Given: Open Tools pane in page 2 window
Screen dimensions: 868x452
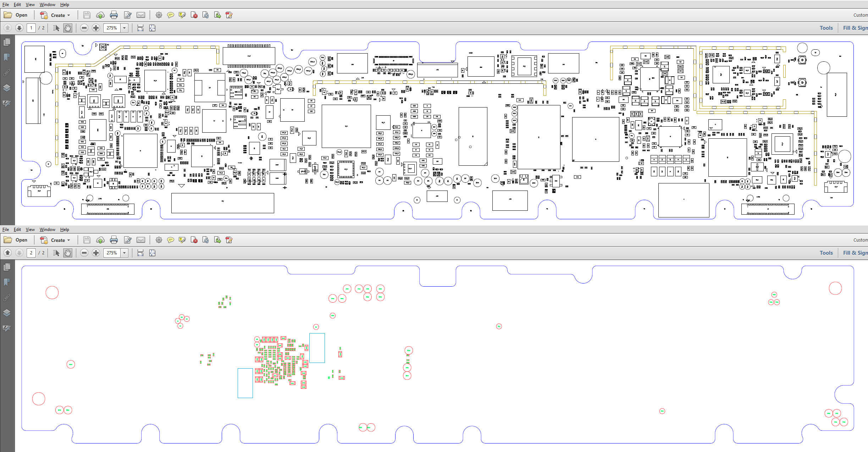Looking at the screenshot, I should point(826,253).
